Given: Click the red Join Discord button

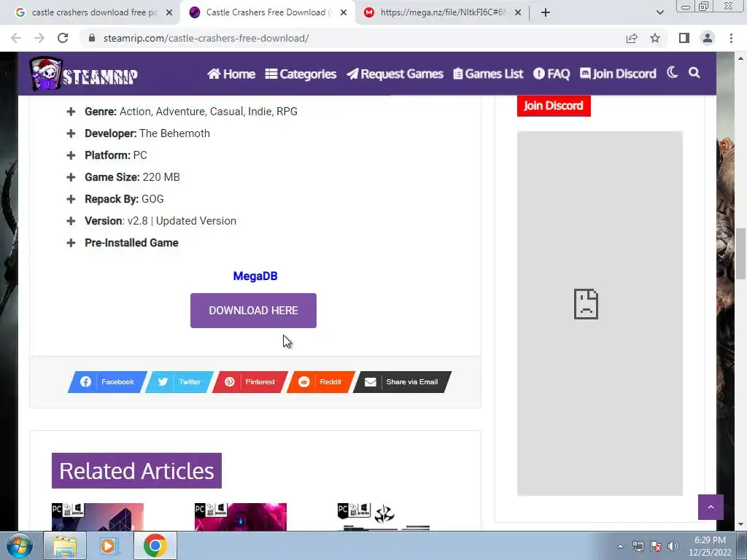Looking at the screenshot, I should point(554,106).
